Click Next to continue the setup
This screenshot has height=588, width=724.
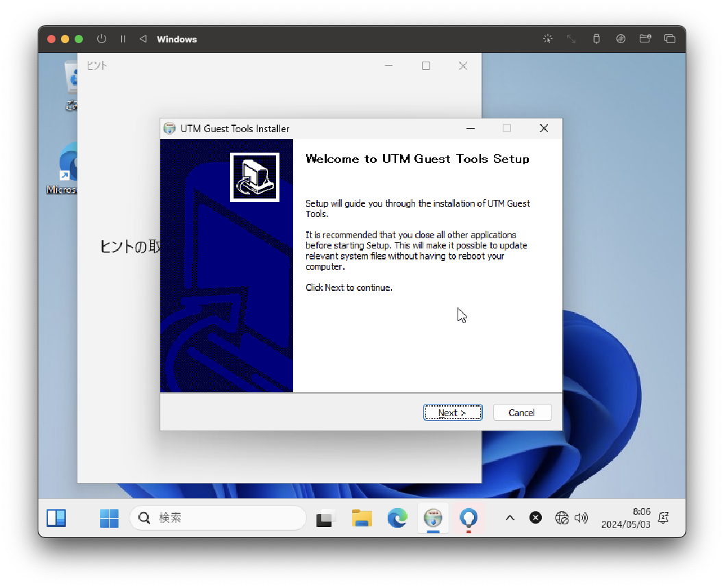(453, 413)
